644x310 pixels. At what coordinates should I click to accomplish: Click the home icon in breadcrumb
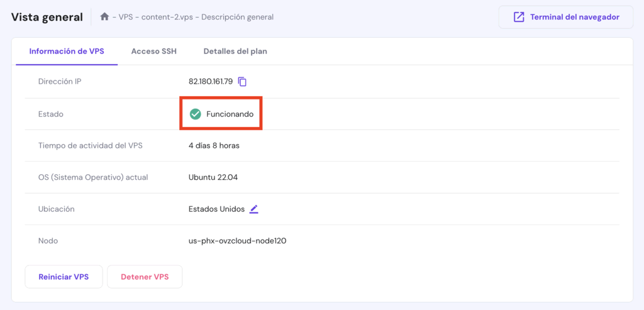[x=104, y=17]
